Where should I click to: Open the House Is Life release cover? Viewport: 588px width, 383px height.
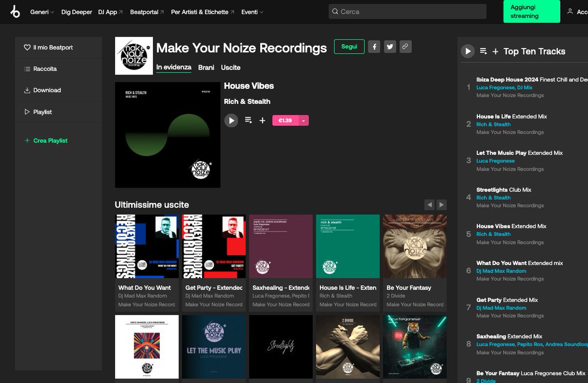click(348, 246)
